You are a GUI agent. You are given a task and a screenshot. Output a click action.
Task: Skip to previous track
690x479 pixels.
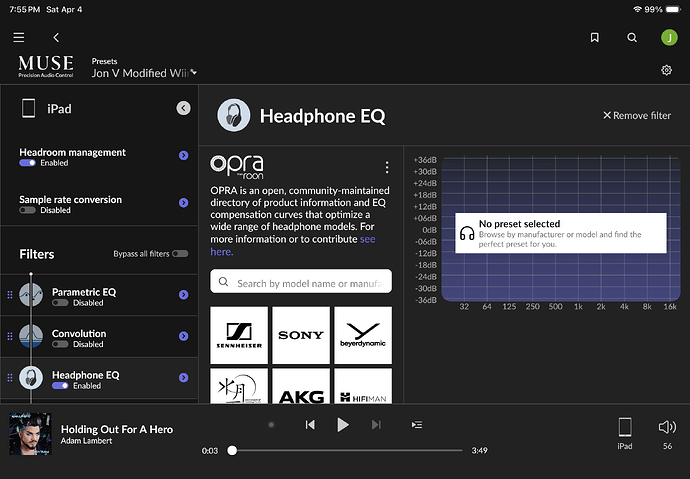point(310,424)
